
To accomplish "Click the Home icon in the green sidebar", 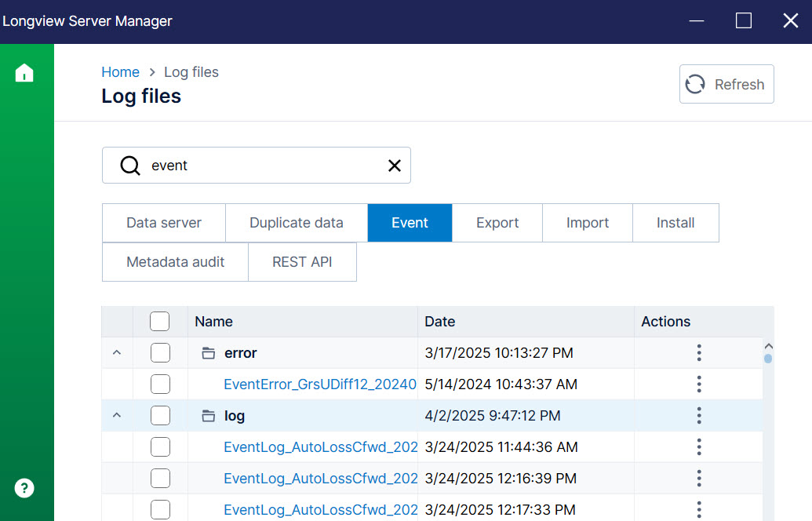I will (x=24, y=72).
